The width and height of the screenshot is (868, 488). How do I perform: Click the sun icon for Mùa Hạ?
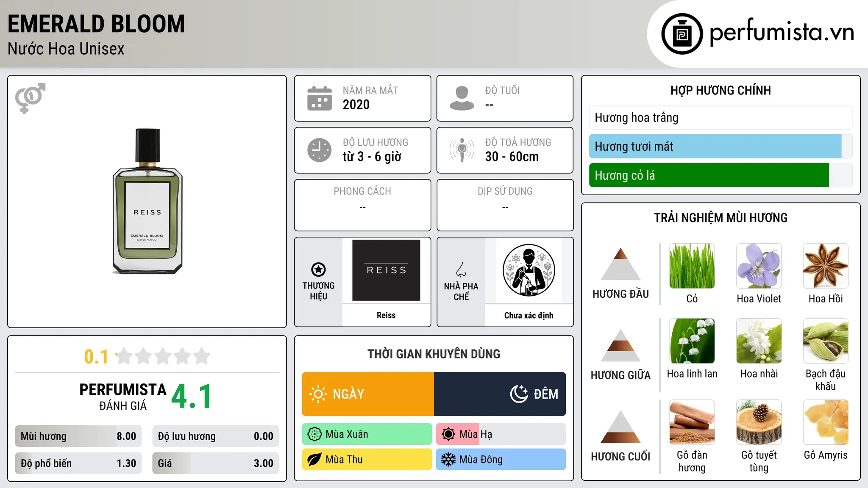(x=448, y=434)
